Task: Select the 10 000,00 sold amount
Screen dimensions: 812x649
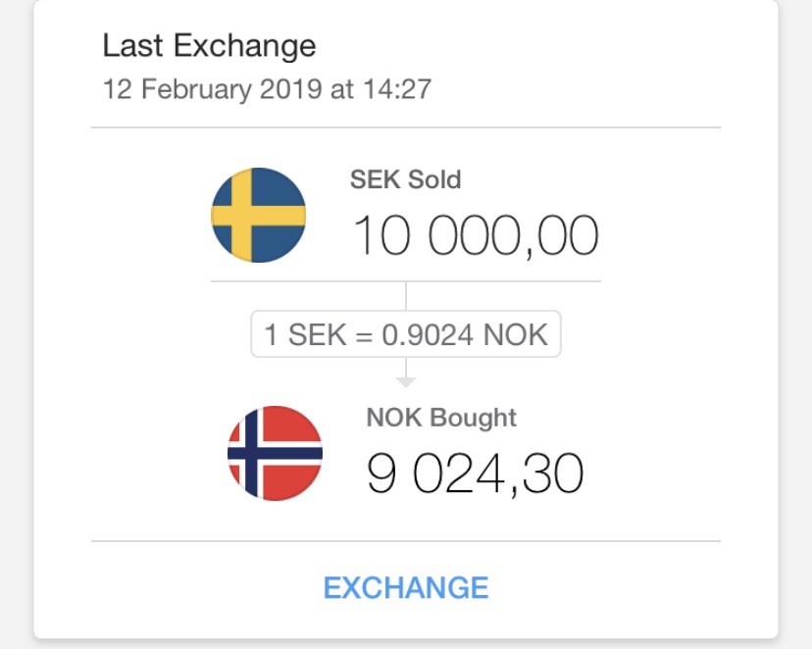Action: pyautogui.click(x=475, y=236)
